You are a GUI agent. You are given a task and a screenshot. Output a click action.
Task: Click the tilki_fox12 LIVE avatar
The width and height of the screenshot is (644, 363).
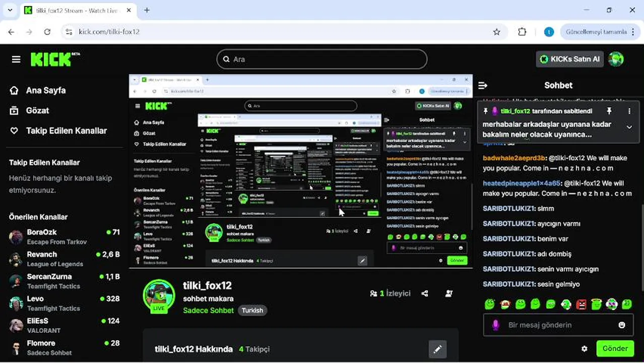pyautogui.click(x=159, y=295)
